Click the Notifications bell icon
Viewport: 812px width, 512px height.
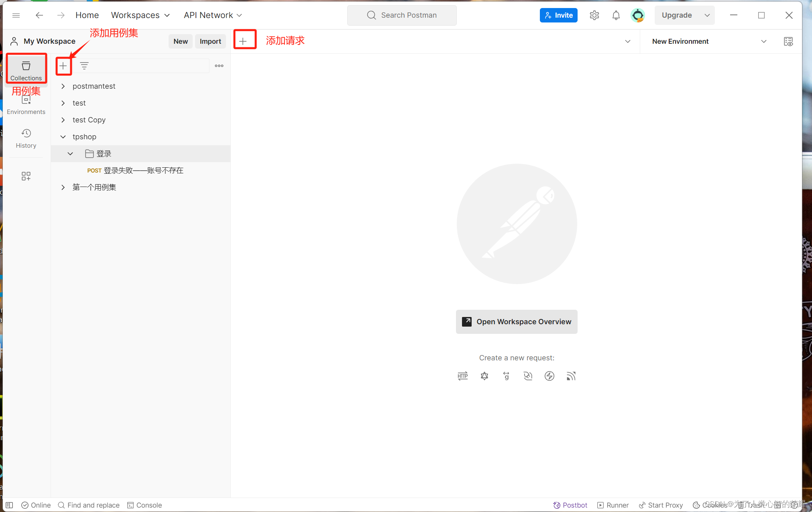(615, 15)
